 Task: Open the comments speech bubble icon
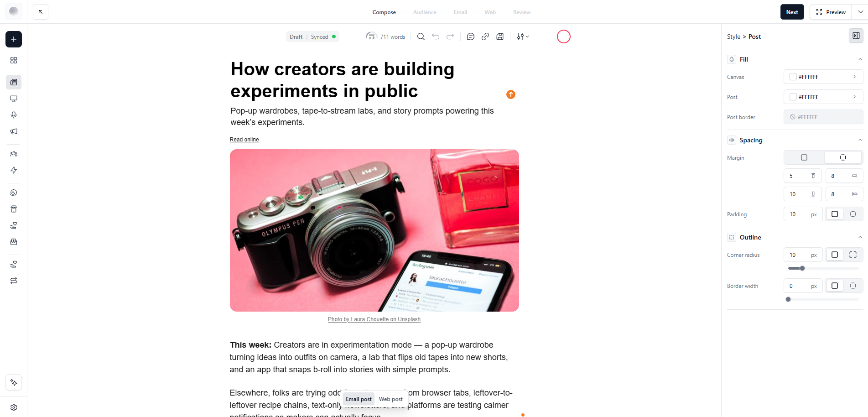click(x=471, y=36)
